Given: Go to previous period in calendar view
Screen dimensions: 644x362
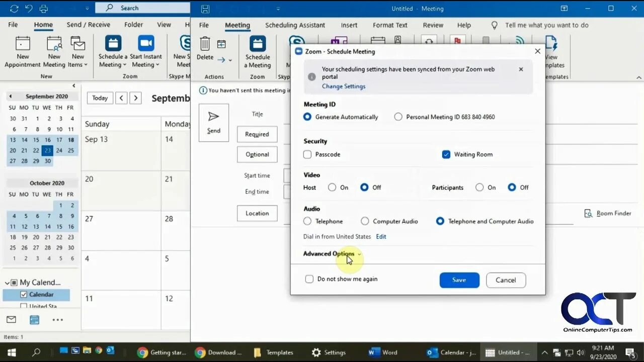Looking at the screenshot, I should point(121,98).
